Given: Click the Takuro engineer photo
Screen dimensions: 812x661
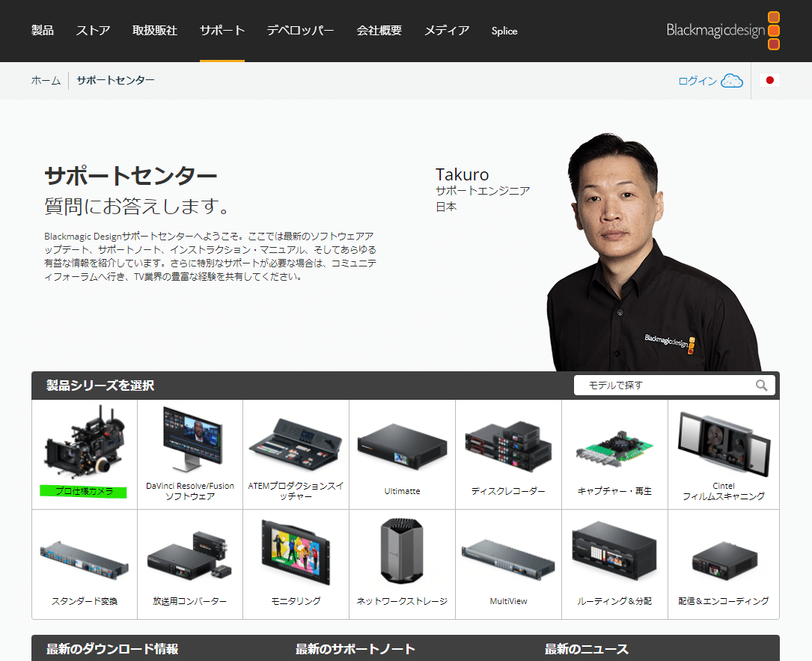Looking at the screenshot, I should tap(653, 252).
